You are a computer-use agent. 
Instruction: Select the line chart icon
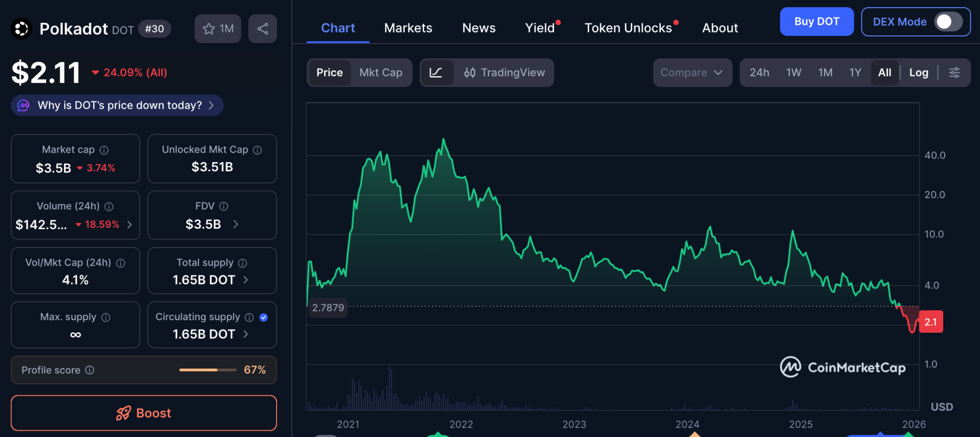[436, 73]
